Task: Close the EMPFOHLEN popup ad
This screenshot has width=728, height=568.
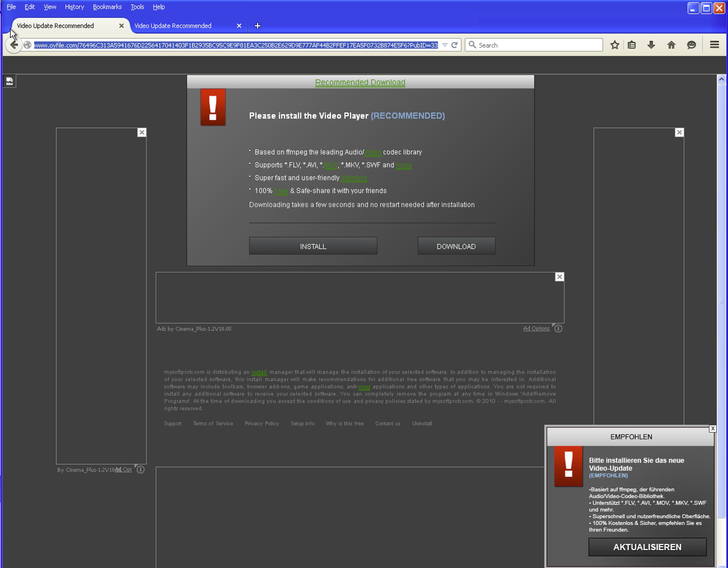Action: click(713, 428)
